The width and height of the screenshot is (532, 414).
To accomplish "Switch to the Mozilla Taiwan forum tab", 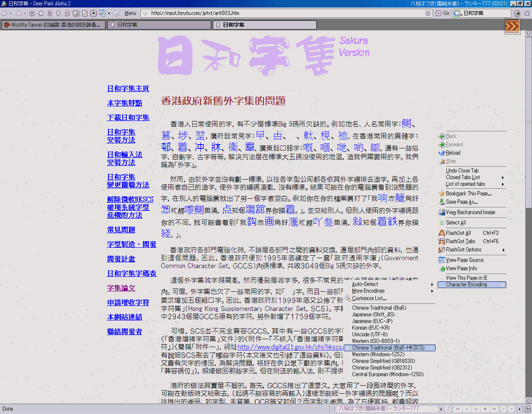I will click(53, 25).
